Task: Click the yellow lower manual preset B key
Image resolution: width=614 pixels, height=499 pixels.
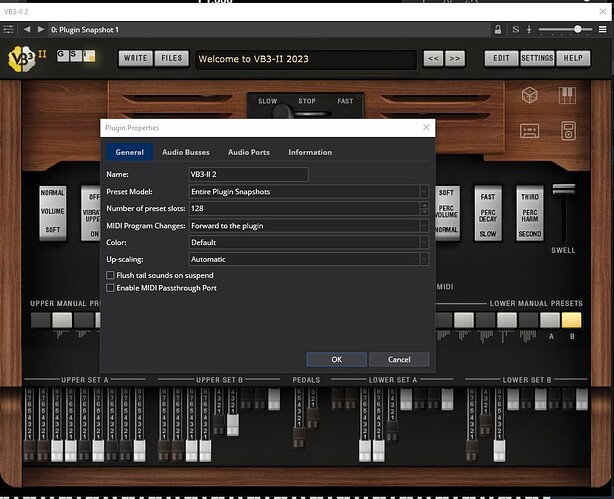Action: (x=571, y=320)
